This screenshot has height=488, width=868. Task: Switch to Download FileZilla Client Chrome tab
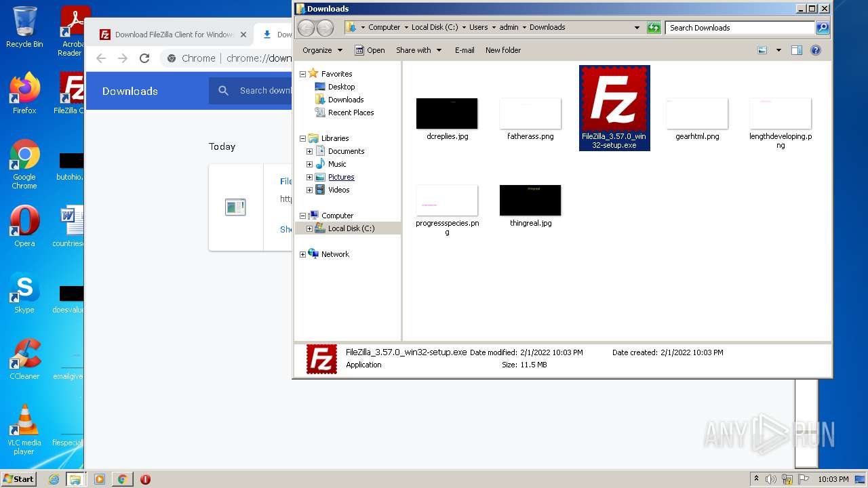[172, 35]
